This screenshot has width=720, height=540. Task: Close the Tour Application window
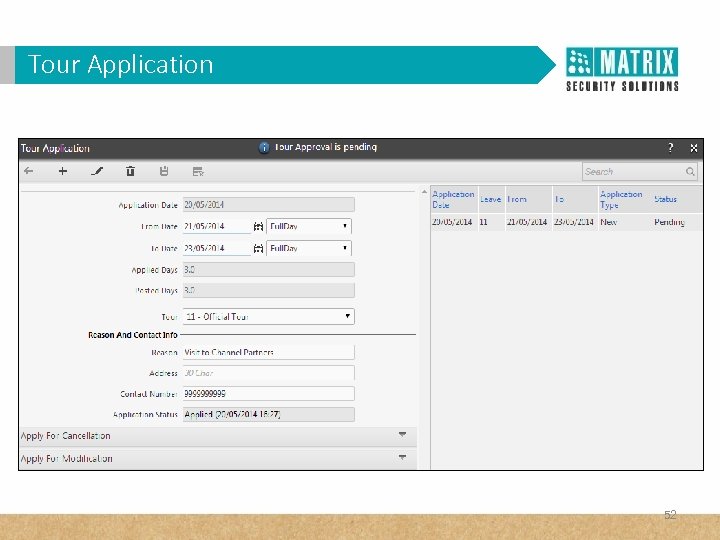694,148
